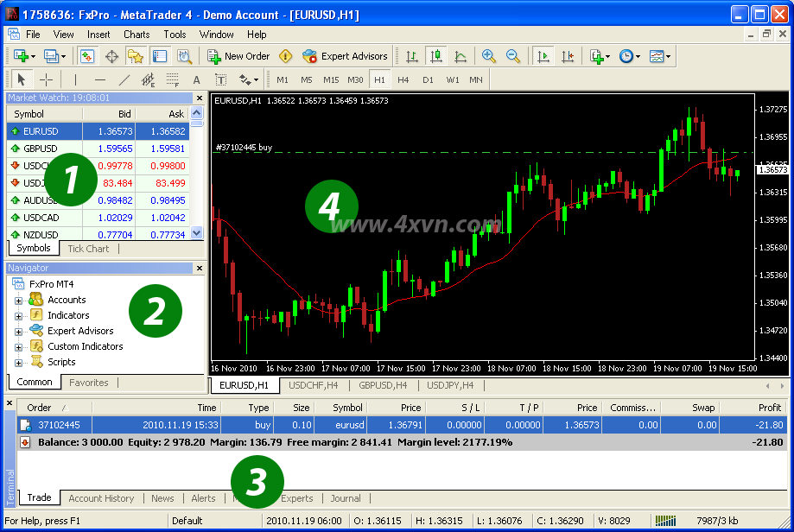Click Market Watch scroll down arrow
This screenshot has width=794, height=532.
tap(196, 233)
